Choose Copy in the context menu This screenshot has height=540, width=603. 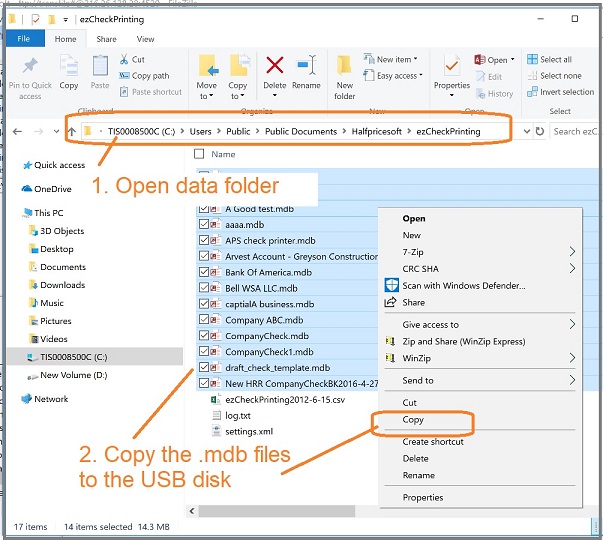click(413, 420)
